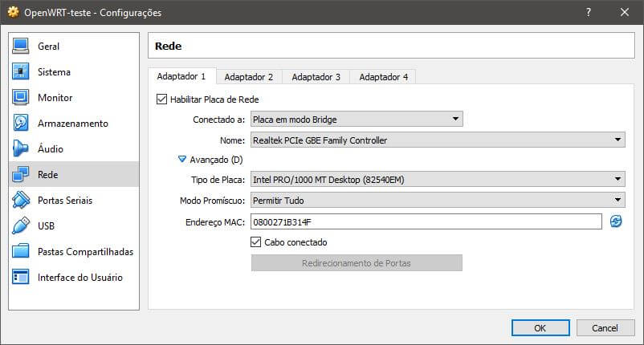Select the Sistema chip icon
Image resolution: width=644 pixels, height=345 pixels.
tap(21, 71)
